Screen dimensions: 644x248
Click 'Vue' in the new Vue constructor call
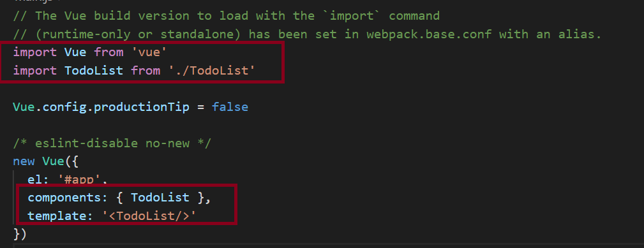pyautogui.click(x=54, y=161)
